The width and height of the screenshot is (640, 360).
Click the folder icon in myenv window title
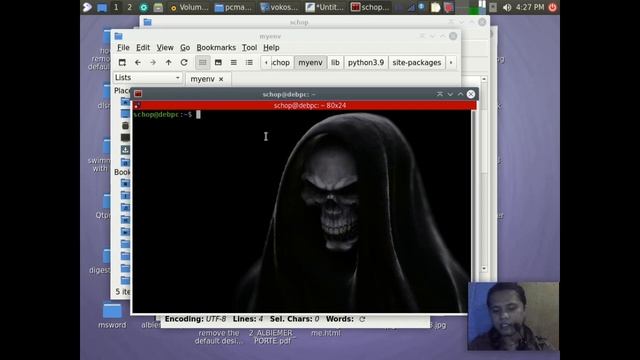118,36
